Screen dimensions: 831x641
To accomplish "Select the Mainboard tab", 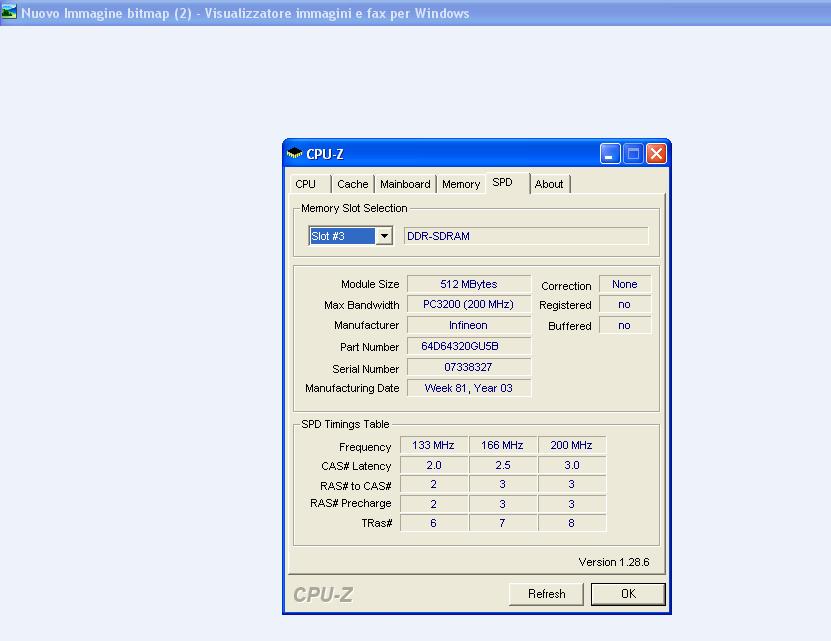I will pos(405,184).
